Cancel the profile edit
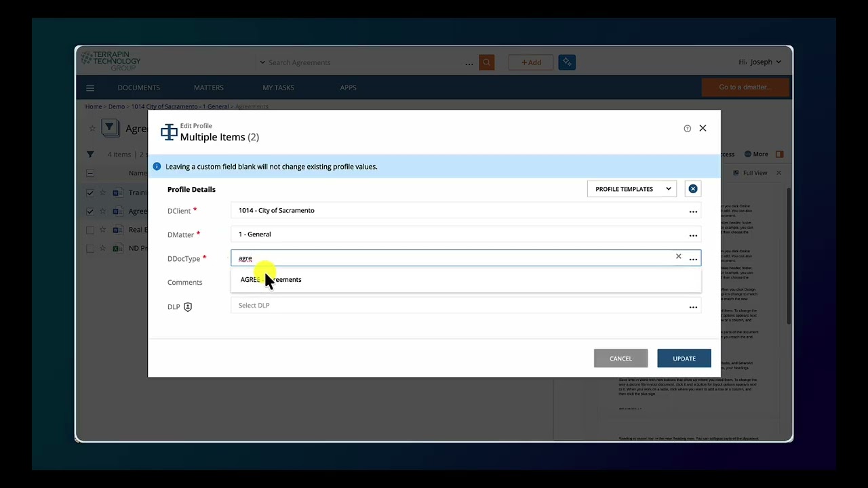This screenshot has width=868, height=488. [620, 359]
